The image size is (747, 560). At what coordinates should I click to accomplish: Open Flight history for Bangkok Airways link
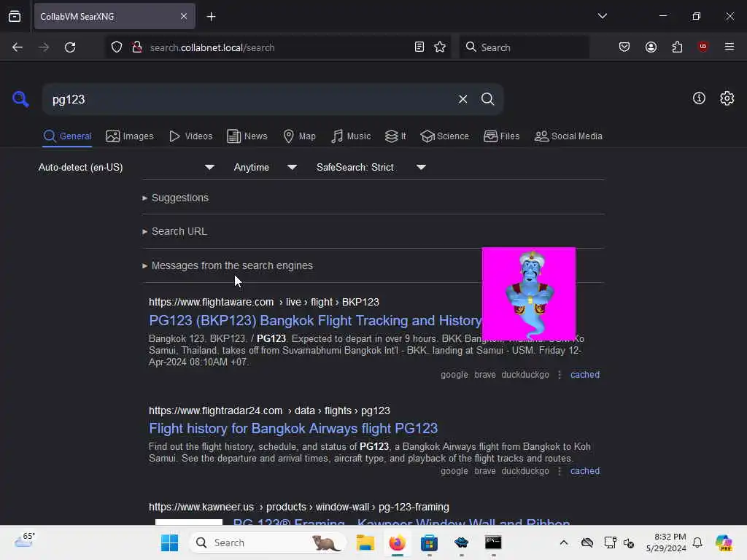click(x=293, y=429)
